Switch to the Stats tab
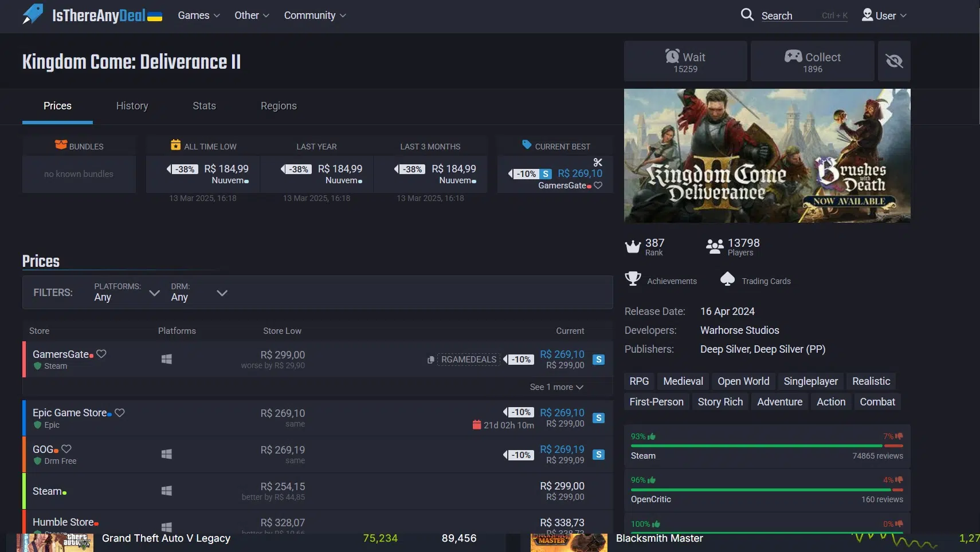Viewport: 980px width, 552px height. pos(204,106)
